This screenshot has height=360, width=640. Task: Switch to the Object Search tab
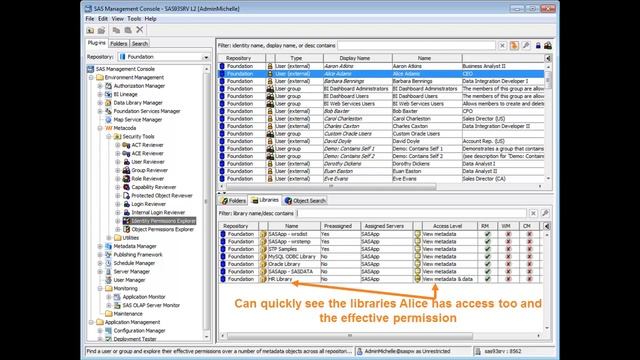pyautogui.click(x=305, y=201)
